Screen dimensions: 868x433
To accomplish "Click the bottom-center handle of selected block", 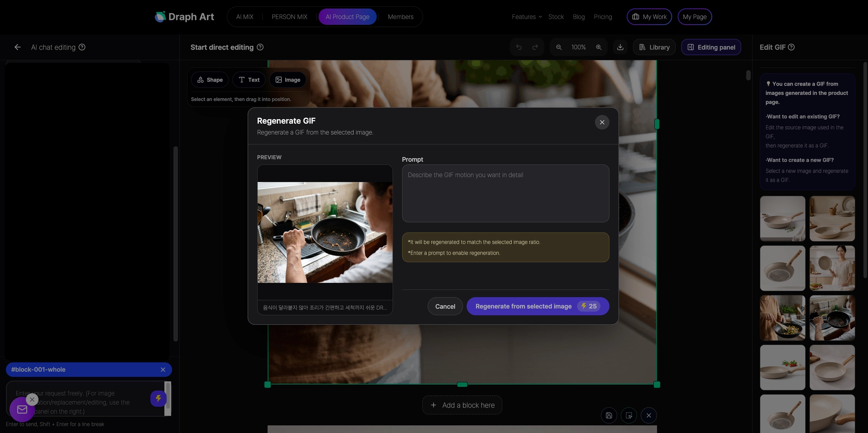I will (462, 384).
